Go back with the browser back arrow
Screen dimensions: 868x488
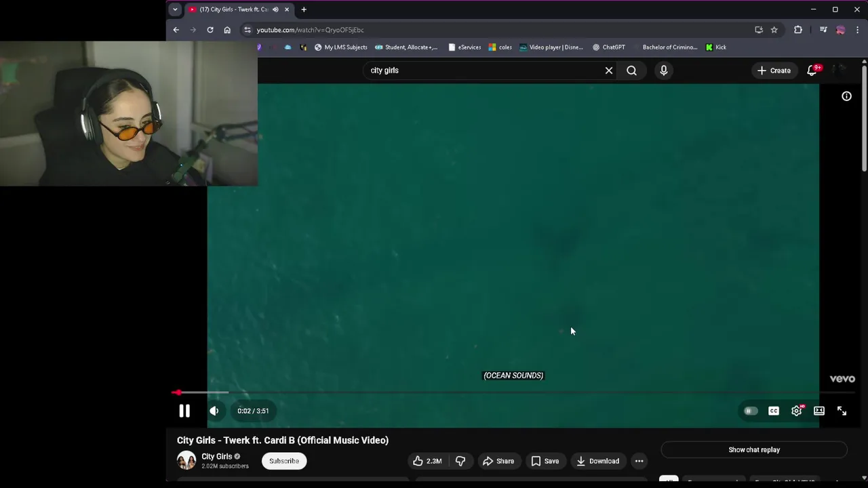point(176,30)
